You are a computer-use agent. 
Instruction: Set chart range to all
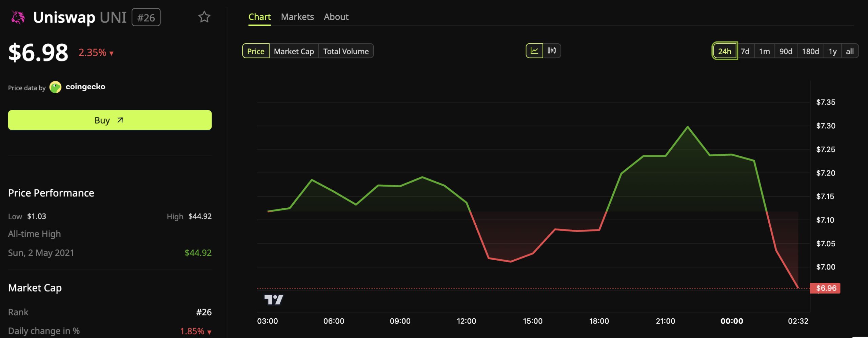(850, 51)
